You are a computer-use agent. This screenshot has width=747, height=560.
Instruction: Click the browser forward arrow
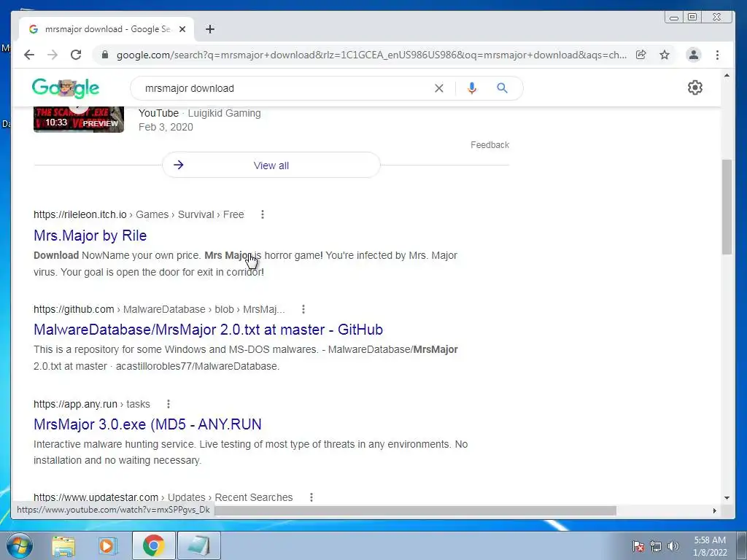53,55
